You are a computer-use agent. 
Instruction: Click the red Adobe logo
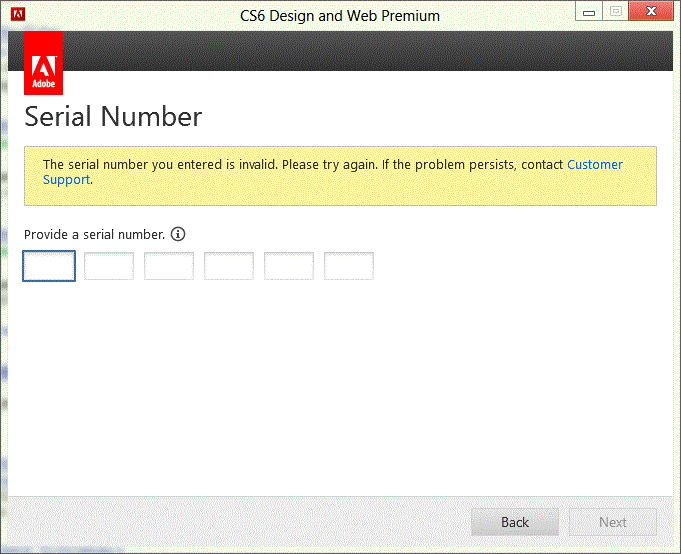point(43,62)
